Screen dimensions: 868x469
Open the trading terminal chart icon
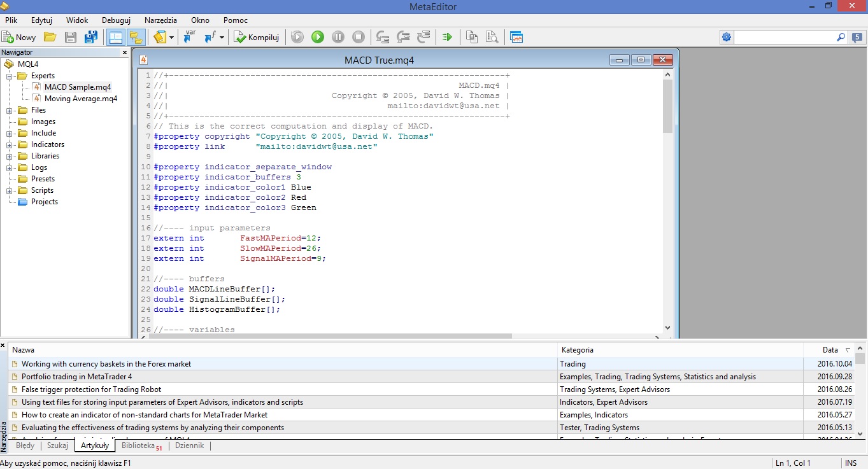point(516,37)
